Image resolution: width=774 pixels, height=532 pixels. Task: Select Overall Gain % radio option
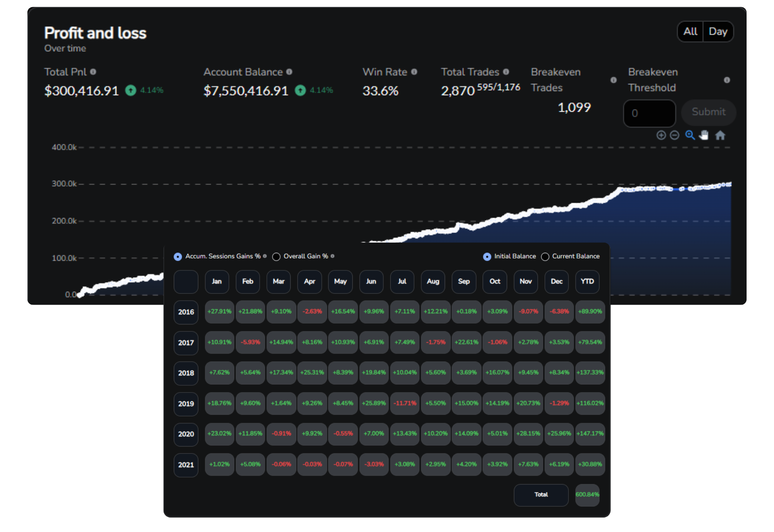(276, 257)
